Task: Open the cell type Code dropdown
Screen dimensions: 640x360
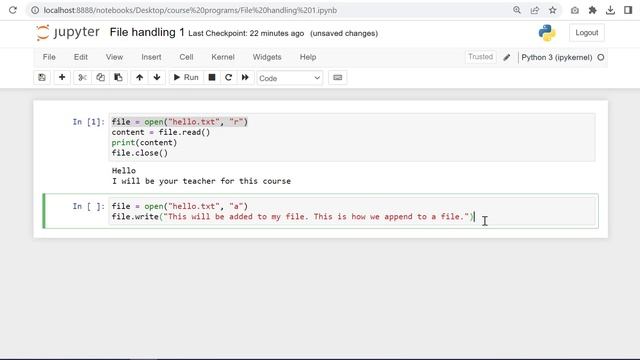Action: tap(289, 78)
